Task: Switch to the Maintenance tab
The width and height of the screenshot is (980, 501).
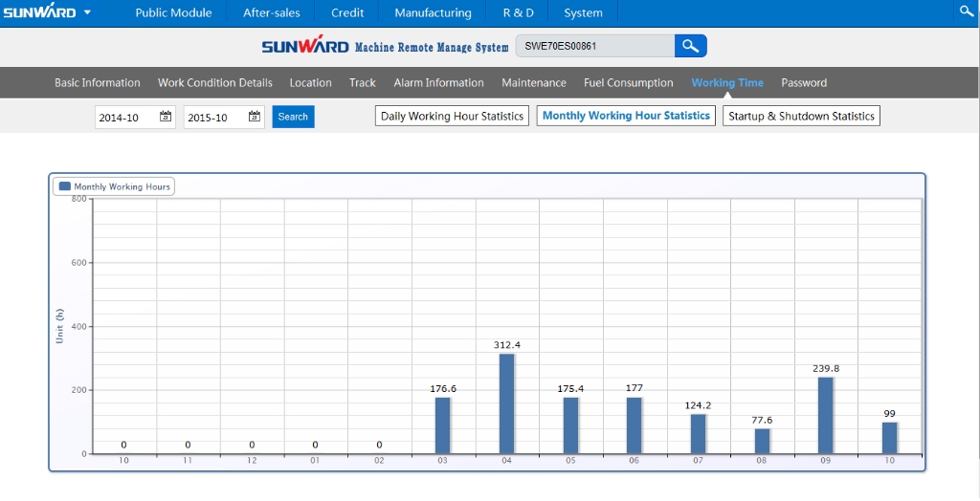Action: (x=533, y=83)
